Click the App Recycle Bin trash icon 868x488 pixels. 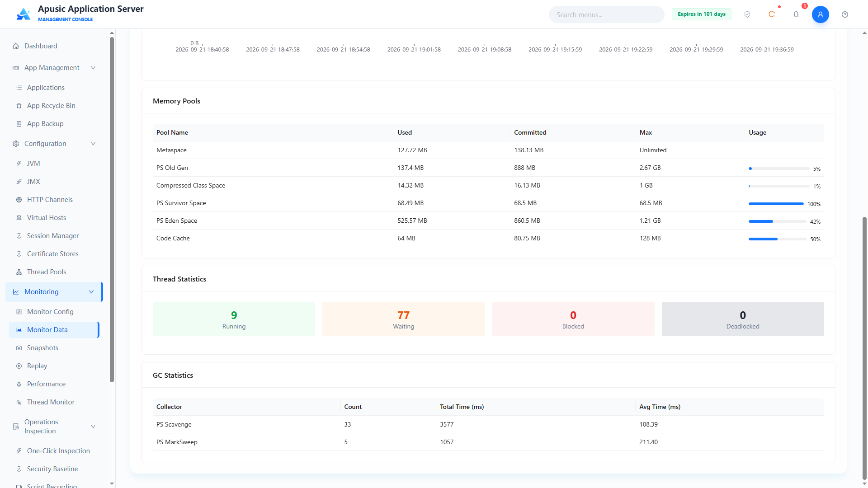(19, 106)
